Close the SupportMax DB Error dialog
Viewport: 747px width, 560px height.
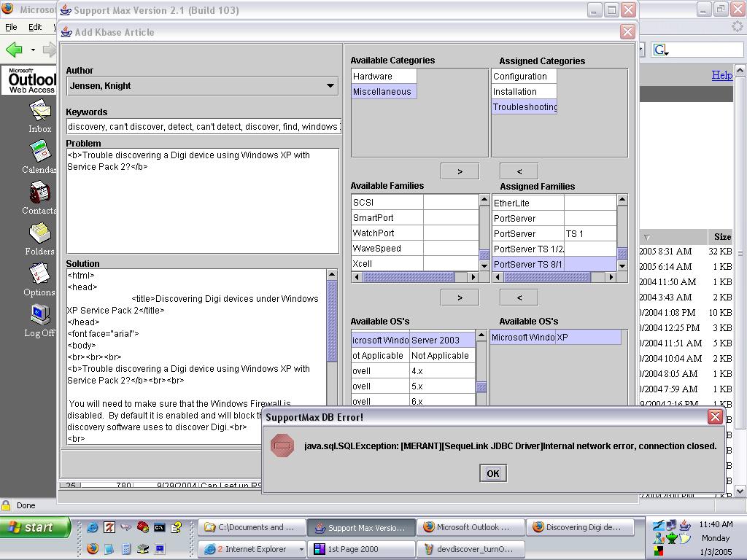[x=715, y=416]
